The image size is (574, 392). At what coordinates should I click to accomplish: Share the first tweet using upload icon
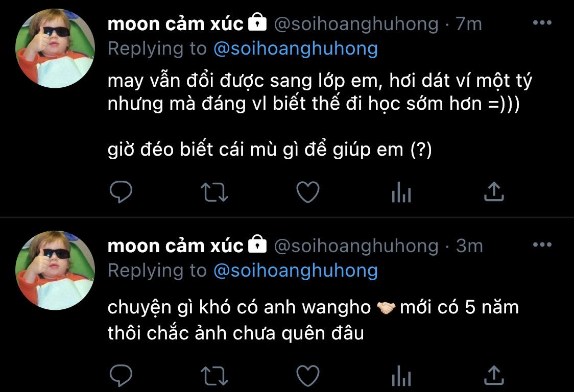(x=494, y=191)
